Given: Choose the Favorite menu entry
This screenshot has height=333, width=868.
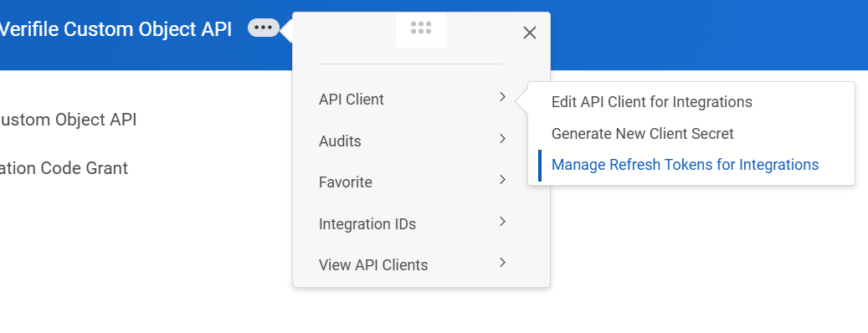Looking at the screenshot, I should 346,182.
